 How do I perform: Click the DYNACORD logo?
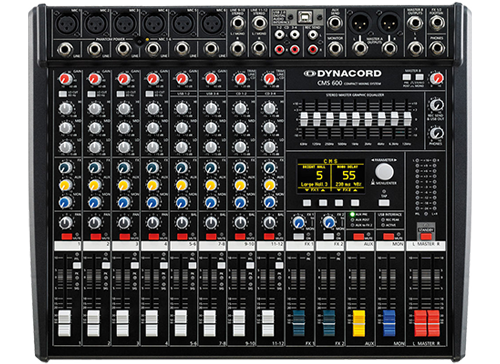click(x=342, y=73)
